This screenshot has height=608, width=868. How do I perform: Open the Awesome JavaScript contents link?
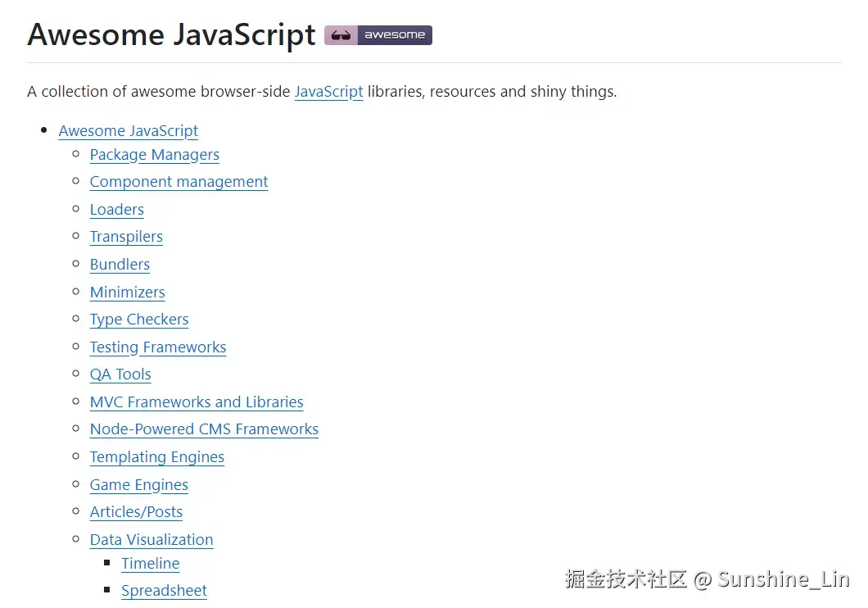pos(129,131)
